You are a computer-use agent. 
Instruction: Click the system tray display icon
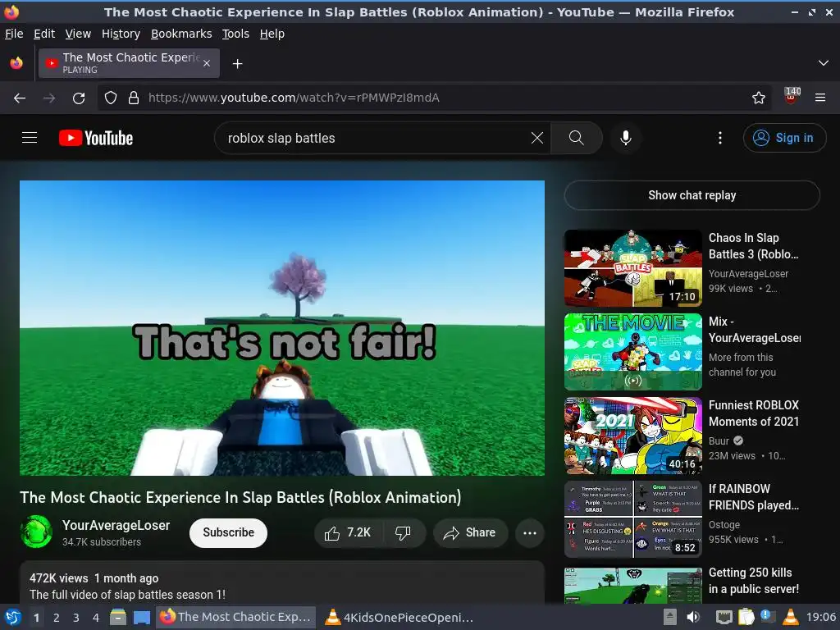724,617
